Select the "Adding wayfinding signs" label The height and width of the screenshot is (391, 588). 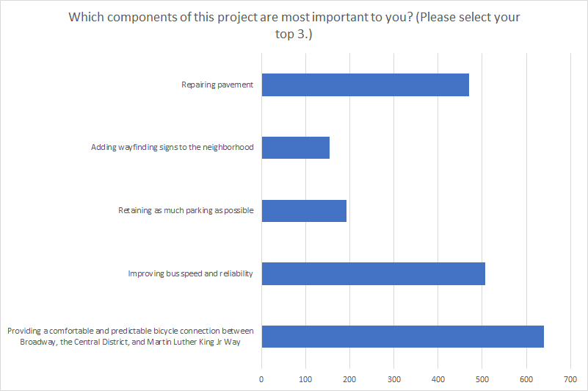[x=172, y=148]
